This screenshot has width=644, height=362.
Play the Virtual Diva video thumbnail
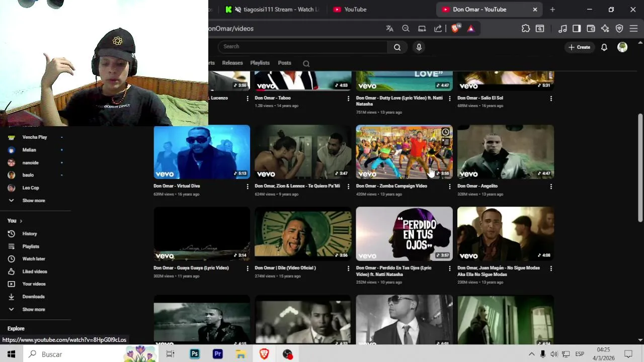(x=202, y=152)
